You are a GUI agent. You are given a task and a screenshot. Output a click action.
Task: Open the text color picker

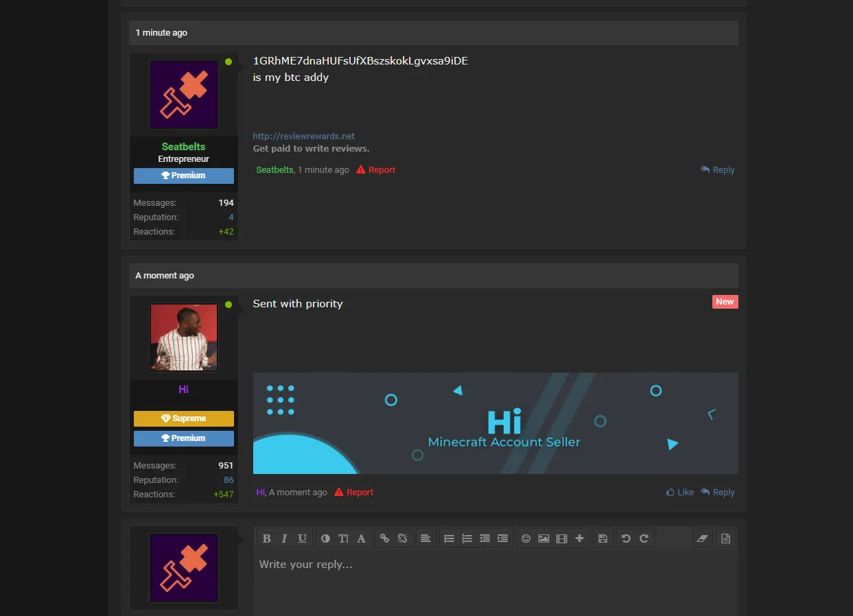(325, 538)
